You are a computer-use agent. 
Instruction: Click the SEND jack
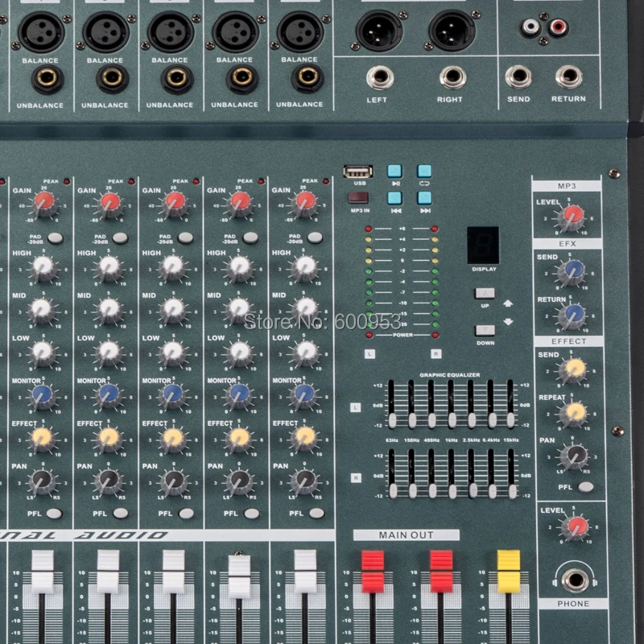pos(518,76)
